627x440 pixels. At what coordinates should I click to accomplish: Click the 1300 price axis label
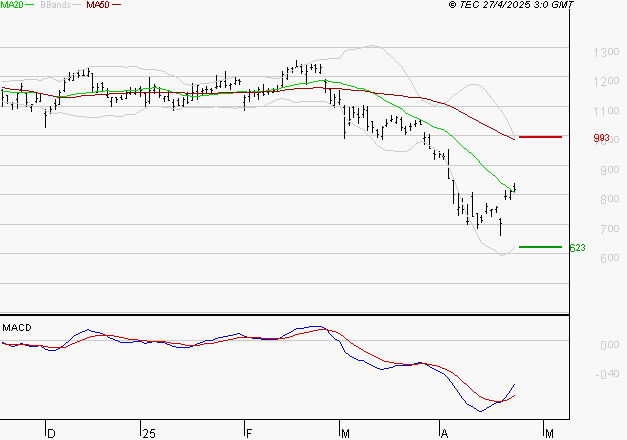coord(580,52)
